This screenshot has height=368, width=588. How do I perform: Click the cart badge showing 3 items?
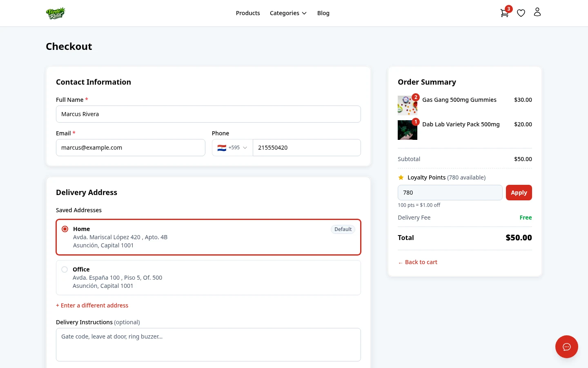(x=508, y=9)
